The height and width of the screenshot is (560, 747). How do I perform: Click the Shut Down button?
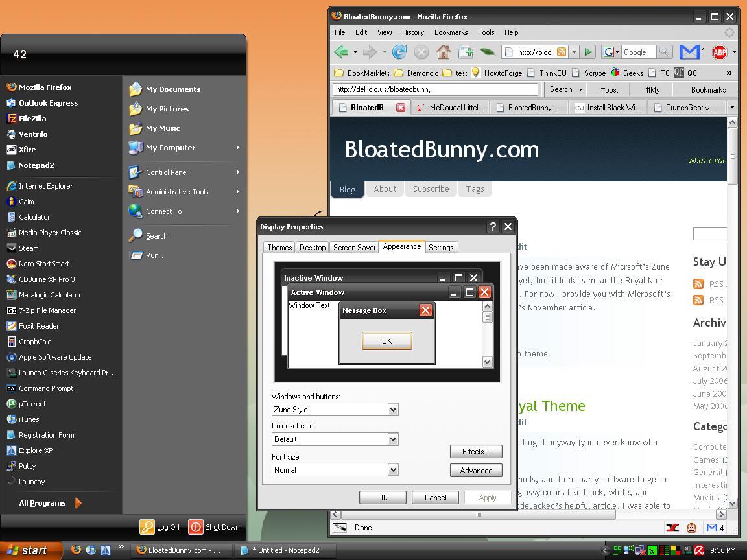pyautogui.click(x=214, y=527)
